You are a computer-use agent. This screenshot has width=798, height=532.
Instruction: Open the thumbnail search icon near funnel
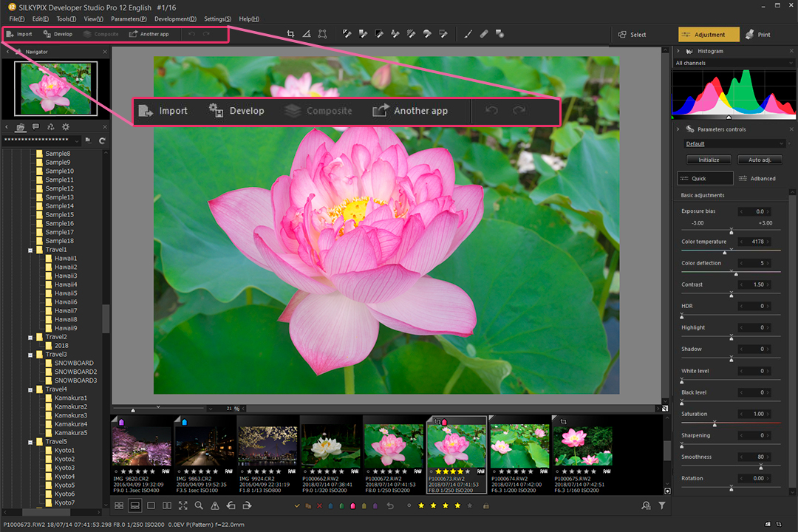point(646,505)
